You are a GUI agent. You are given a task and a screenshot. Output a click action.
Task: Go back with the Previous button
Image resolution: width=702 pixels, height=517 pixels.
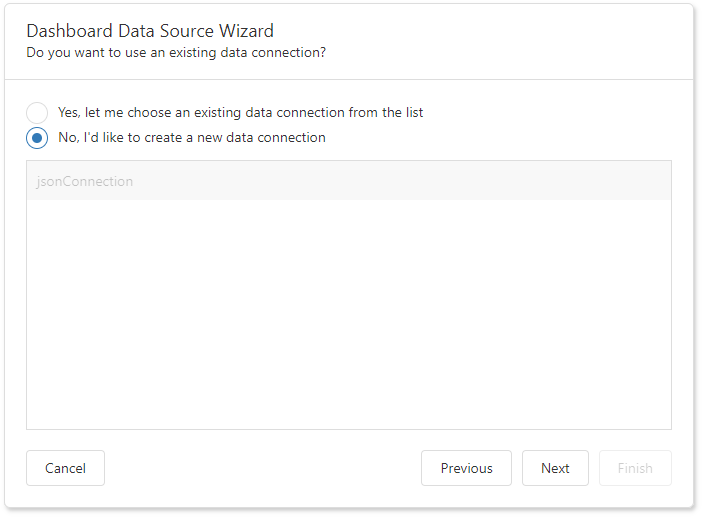click(x=466, y=468)
